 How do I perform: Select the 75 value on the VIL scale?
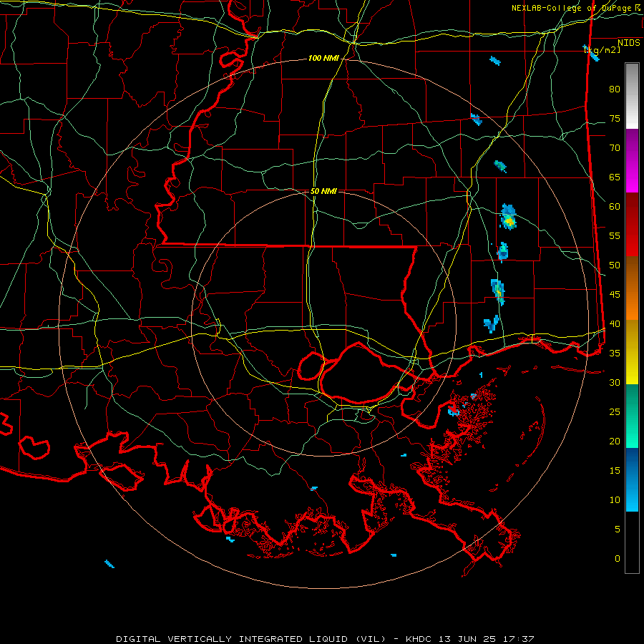coord(615,119)
